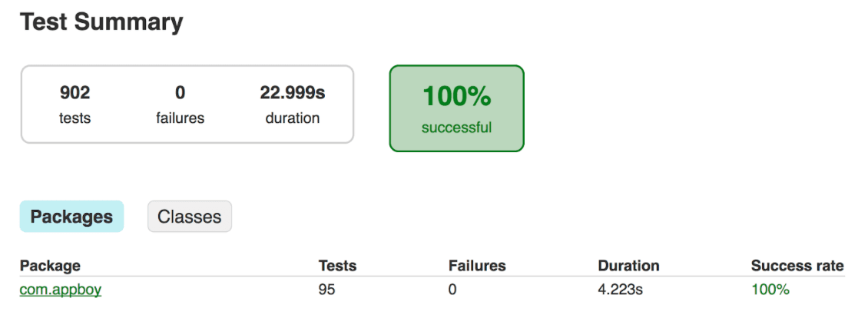Select the Packages tab
868x325 pixels.
tap(71, 217)
